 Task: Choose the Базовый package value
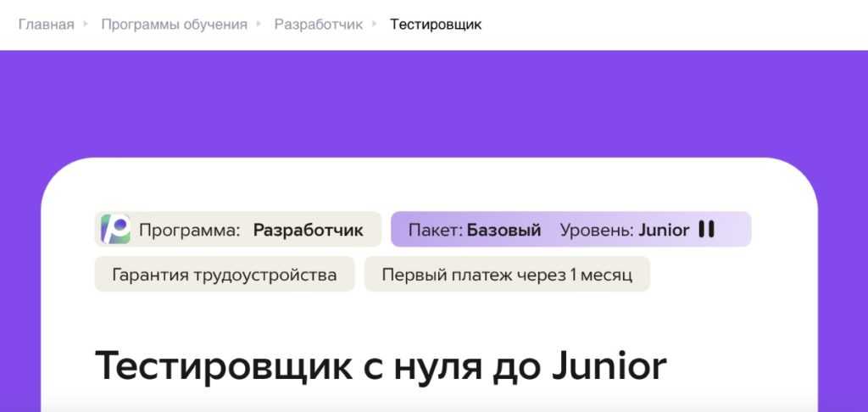pyautogui.click(x=504, y=230)
